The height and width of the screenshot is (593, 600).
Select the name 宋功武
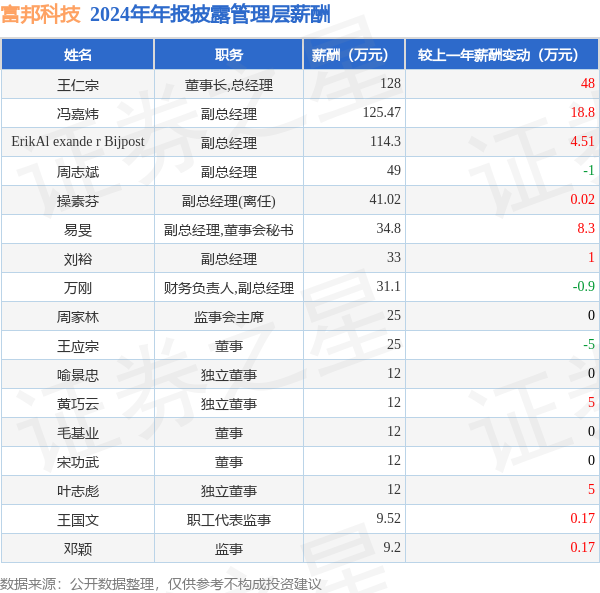pos(78,462)
